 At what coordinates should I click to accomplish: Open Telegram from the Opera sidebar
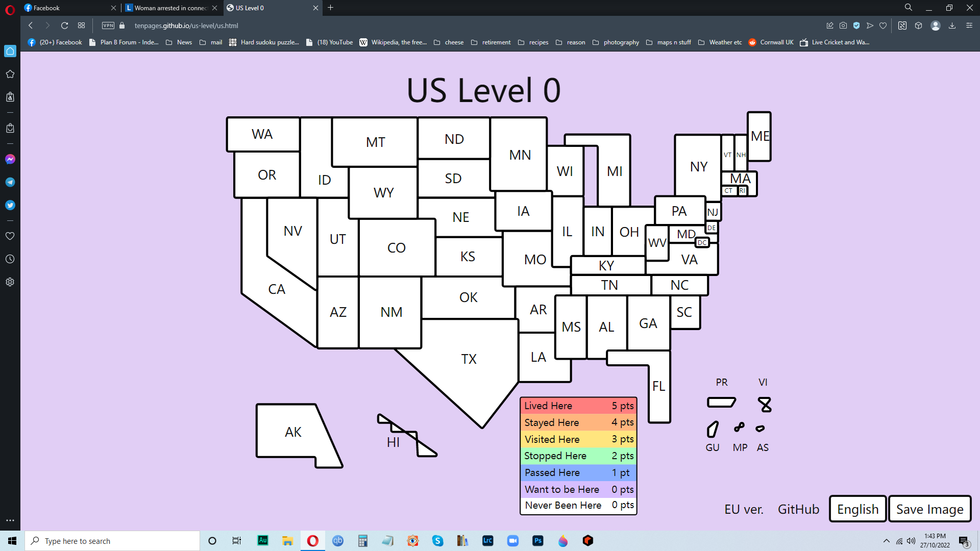pos(10,182)
